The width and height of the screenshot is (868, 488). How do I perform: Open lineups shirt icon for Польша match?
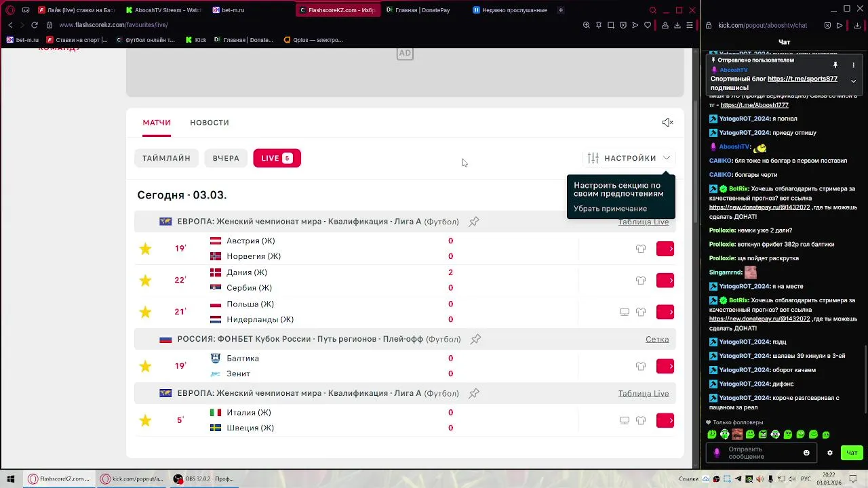pos(641,312)
